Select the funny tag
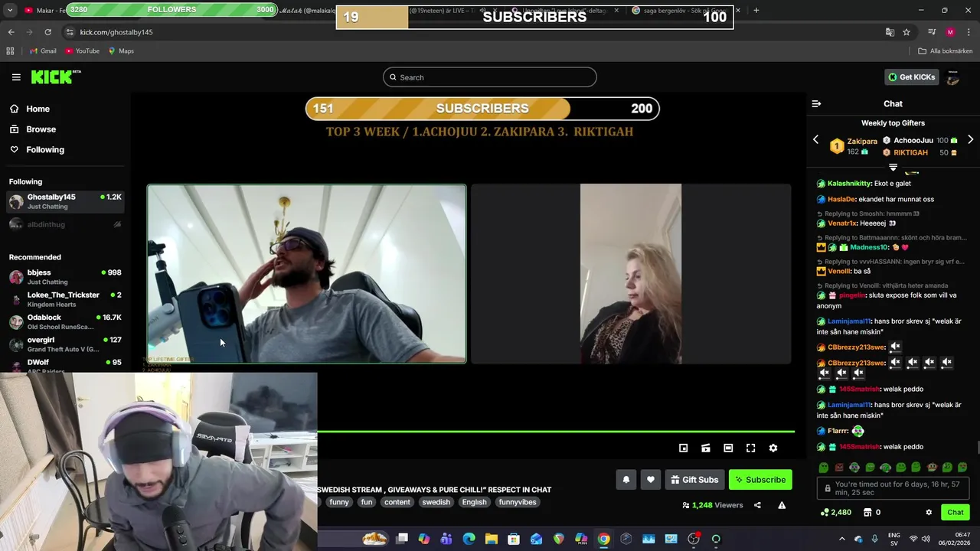Viewport: 980px width, 551px height. tap(339, 502)
